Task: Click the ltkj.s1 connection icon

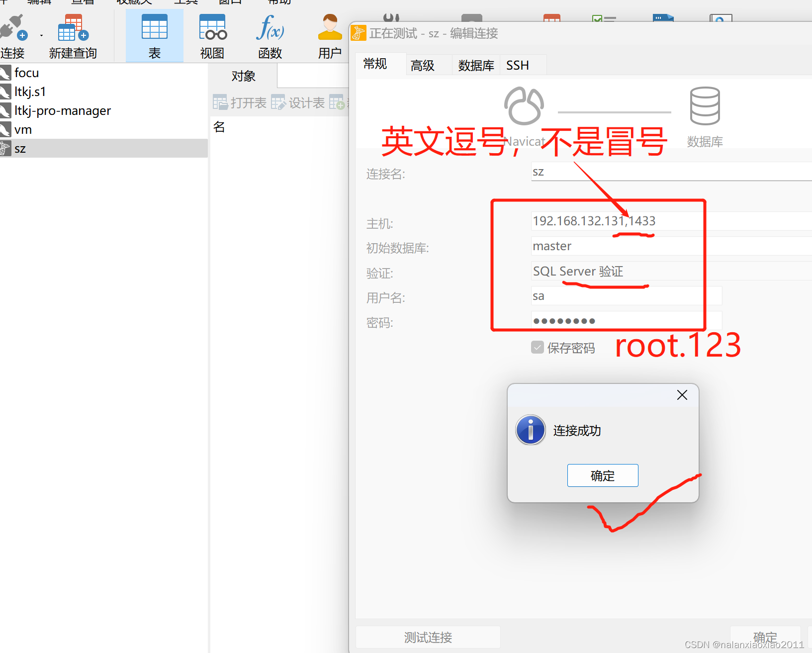Action: [x=5, y=92]
